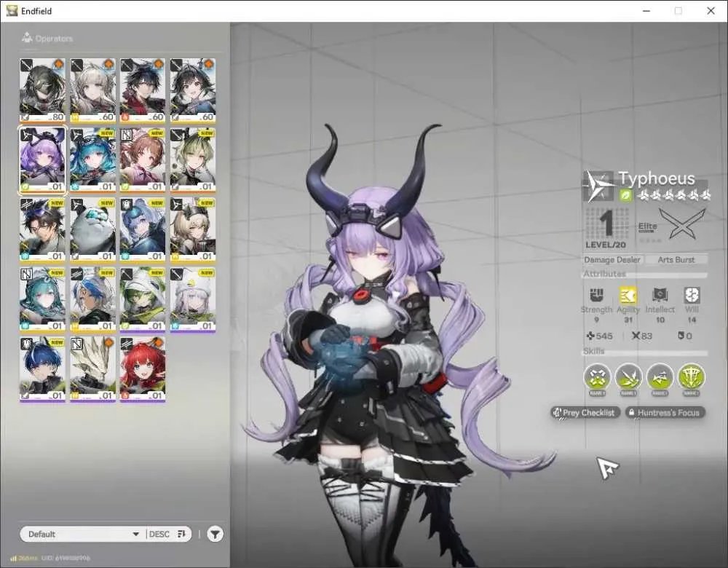Screen dimensions: 728x568
Task: Click the green leaf element icon under Typhoeus
Action: pyautogui.click(x=626, y=196)
